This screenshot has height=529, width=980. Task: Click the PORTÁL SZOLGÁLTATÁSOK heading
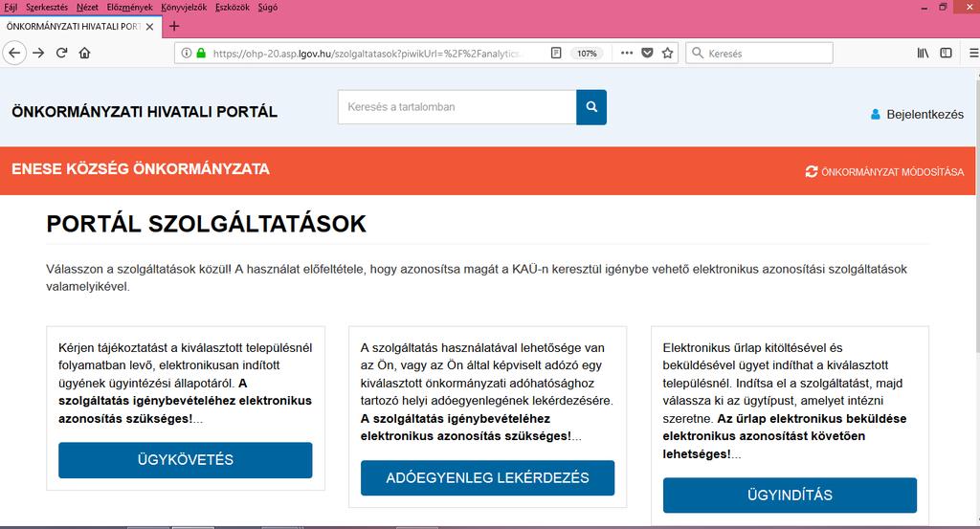coord(207,224)
